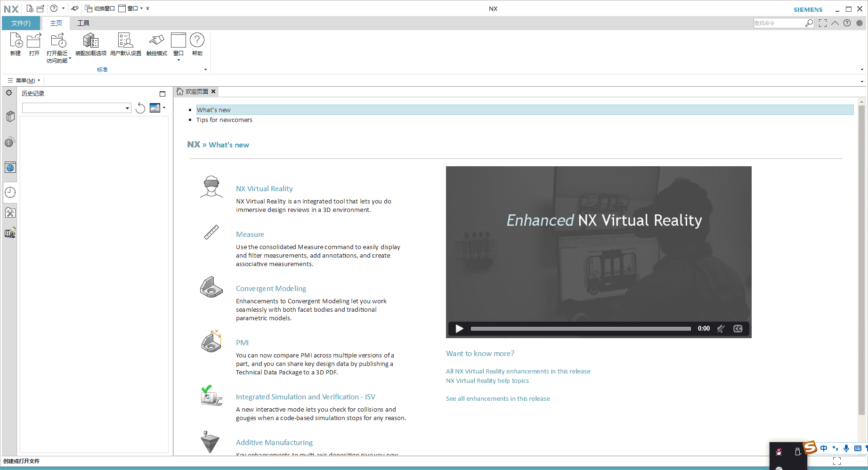Click the Open (打开) folder icon
Viewport: 868px width, 470px height.
point(34,41)
